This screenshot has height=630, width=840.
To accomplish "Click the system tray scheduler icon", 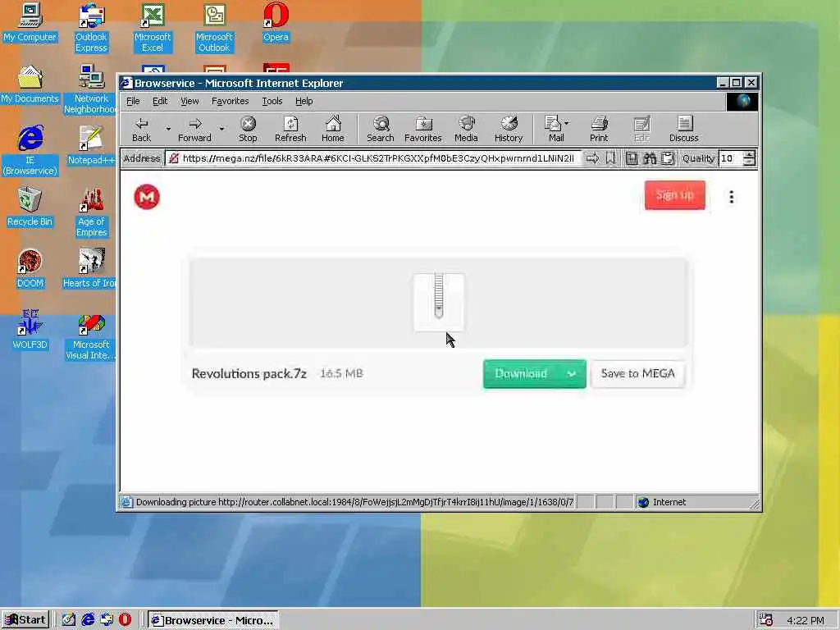I will tap(766, 620).
